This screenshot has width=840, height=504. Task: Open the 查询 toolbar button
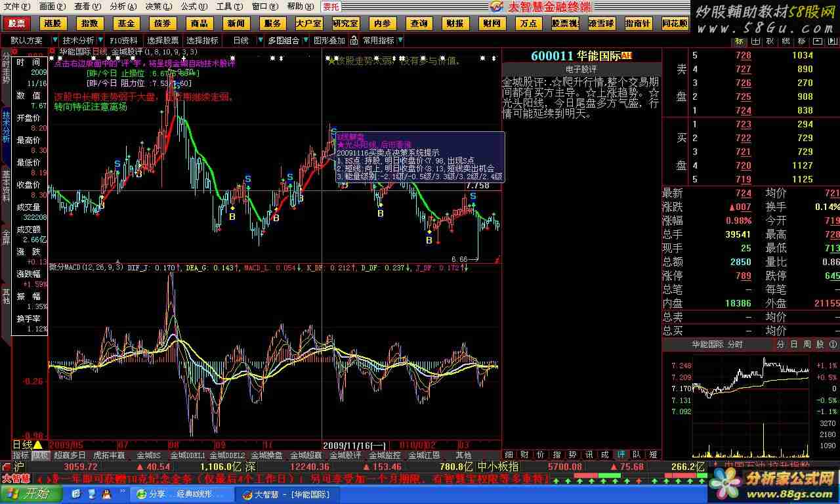pyautogui.click(x=418, y=24)
